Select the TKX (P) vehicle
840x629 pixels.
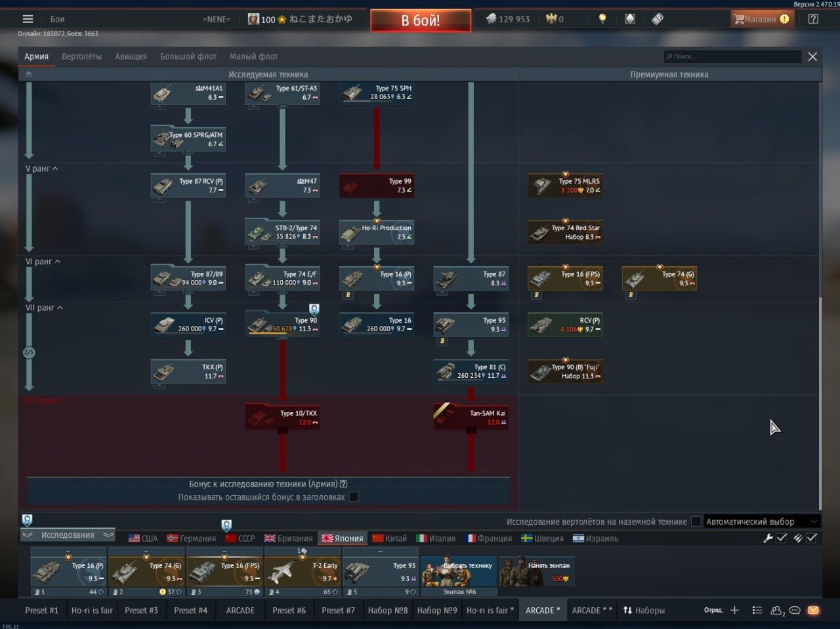pos(188,371)
